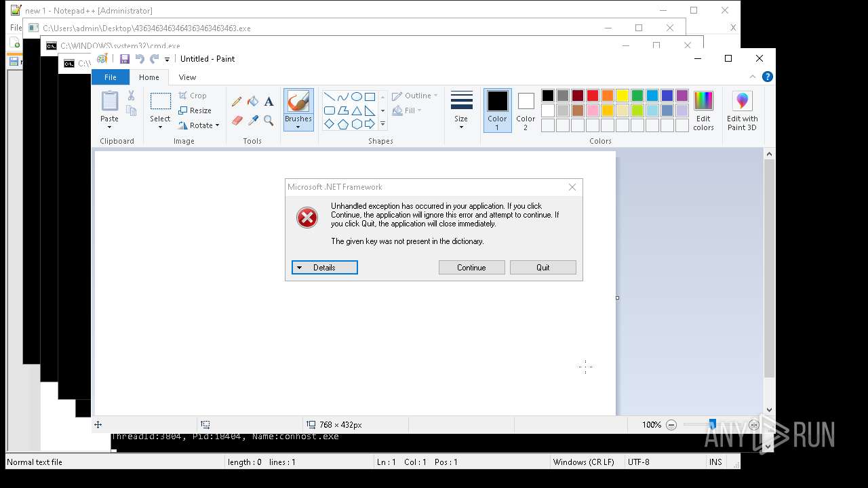Image resolution: width=868 pixels, height=488 pixels.
Task: Select the Oval shape
Action: [x=356, y=97]
